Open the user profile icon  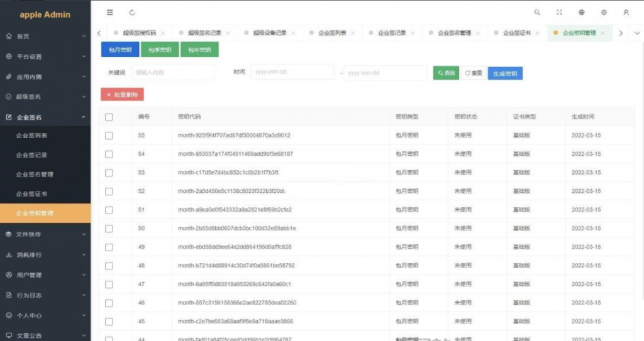tap(626, 13)
